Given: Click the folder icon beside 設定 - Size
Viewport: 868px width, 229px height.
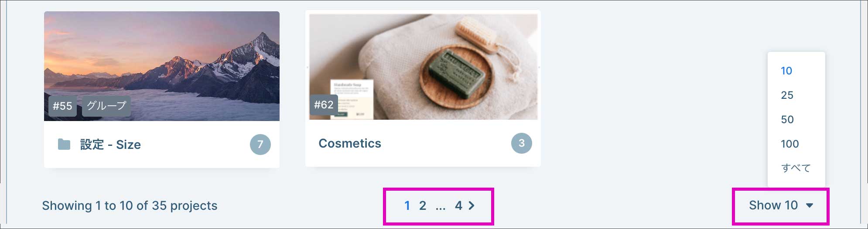Looking at the screenshot, I should 64,144.
